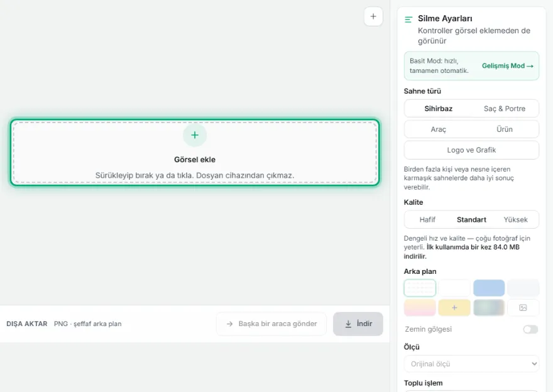Click the arrow icon beside Başka bir araca gönder

pyautogui.click(x=229, y=324)
